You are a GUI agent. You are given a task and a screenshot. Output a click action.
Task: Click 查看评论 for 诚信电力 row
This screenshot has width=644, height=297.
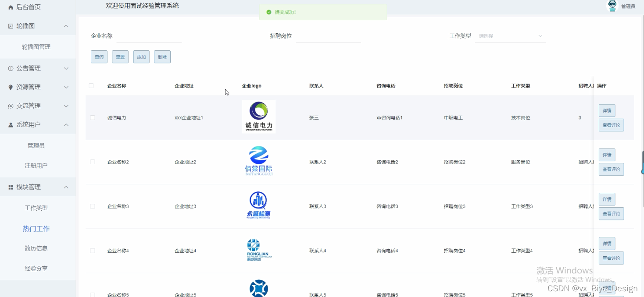coord(611,125)
